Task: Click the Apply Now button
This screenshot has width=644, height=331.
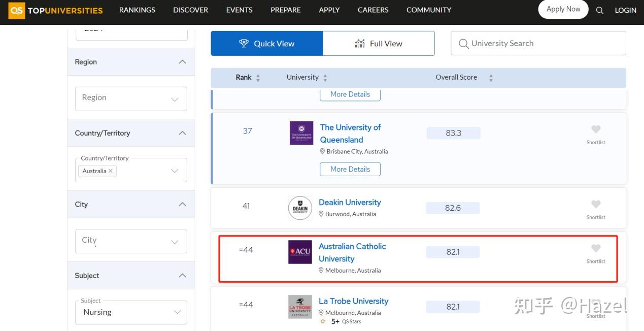Action: pyautogui.click(x=563, y=9)
